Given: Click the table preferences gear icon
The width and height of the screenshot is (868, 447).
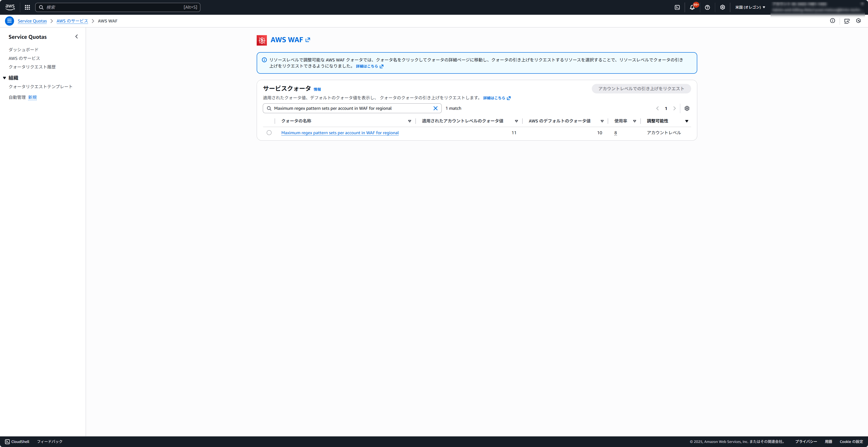Looking at the screenshot, I should (687, 108).
